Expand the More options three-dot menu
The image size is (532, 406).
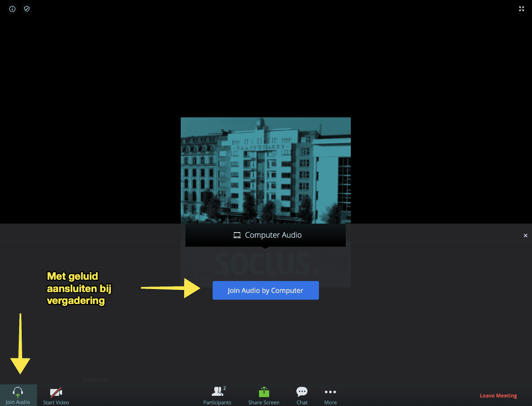(x=330, y=392)
